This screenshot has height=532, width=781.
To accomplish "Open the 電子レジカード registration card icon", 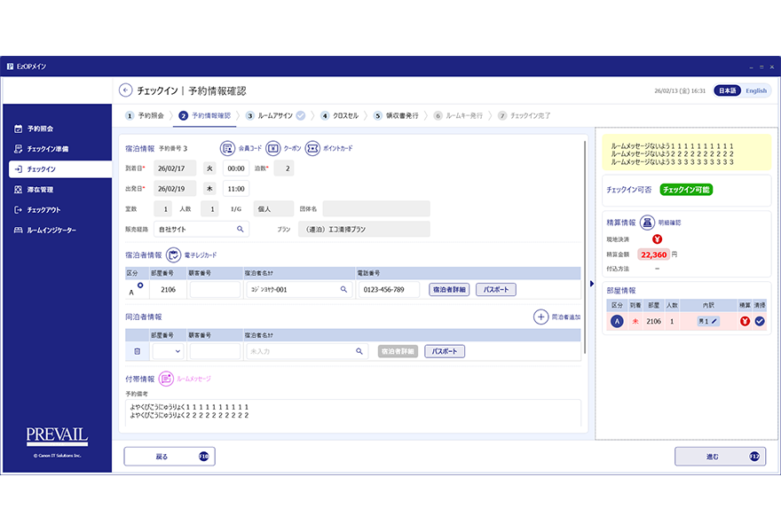I will 174,254.
